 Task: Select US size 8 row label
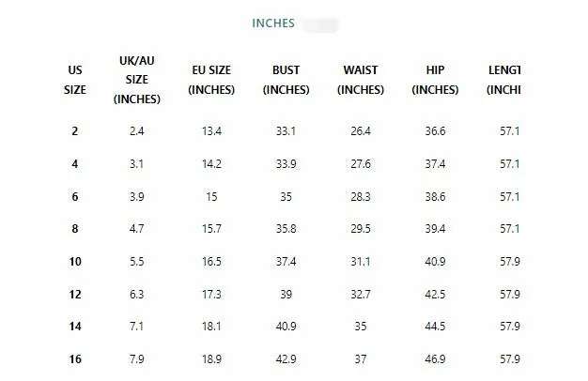(75, 228)
